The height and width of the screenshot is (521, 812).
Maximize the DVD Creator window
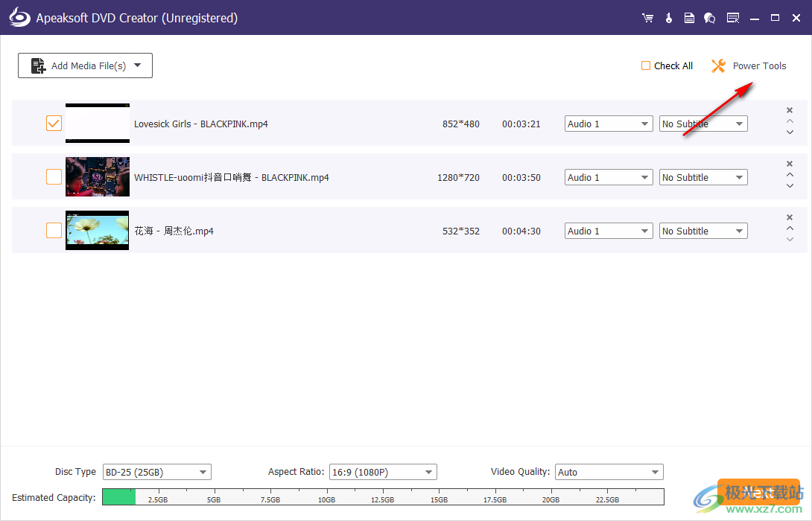[x=775, y=18]
